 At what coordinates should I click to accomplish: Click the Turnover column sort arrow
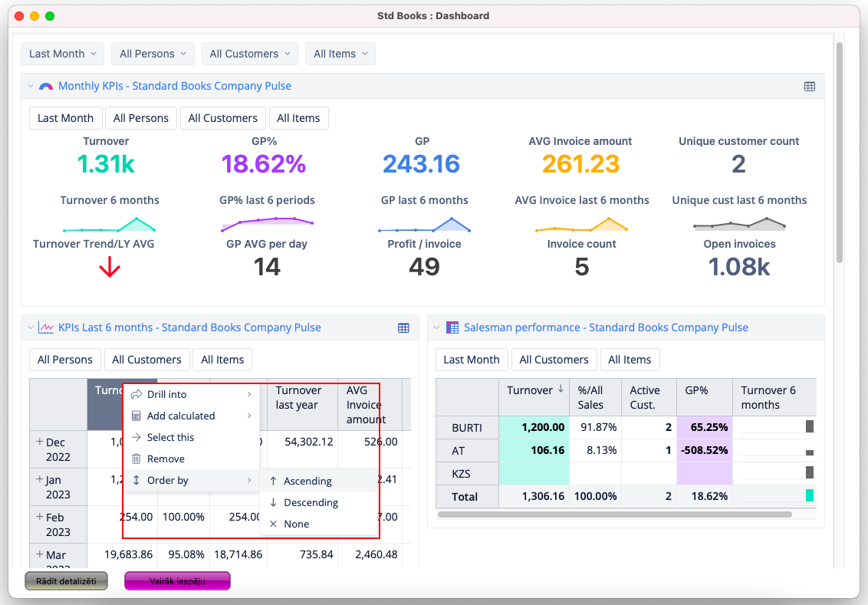tap(561, 390)
